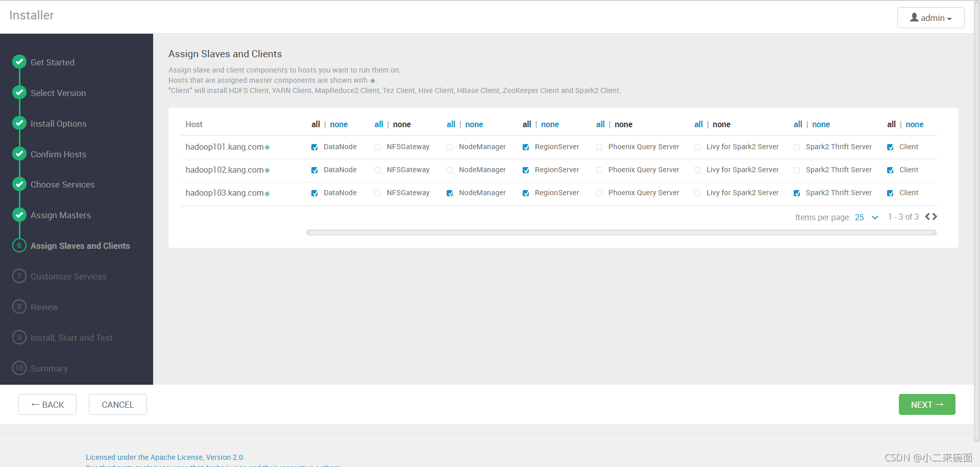The image size is (980, 467).
Task: Click the Choose Services checkmark icon
Action: click(x=19, y=184)
